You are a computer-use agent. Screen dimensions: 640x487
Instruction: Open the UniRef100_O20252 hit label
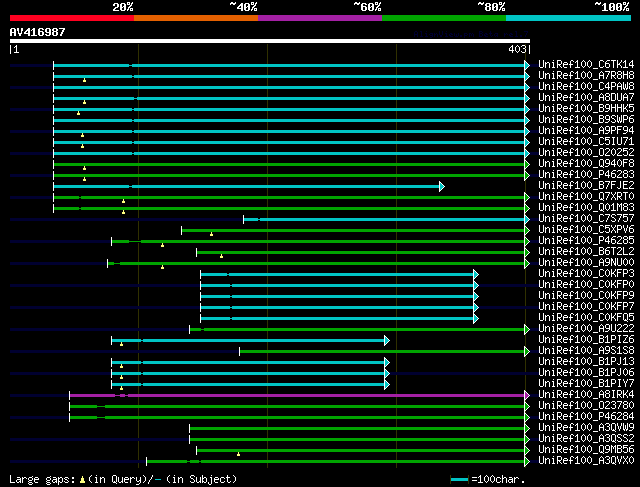(x=586, y=152)
